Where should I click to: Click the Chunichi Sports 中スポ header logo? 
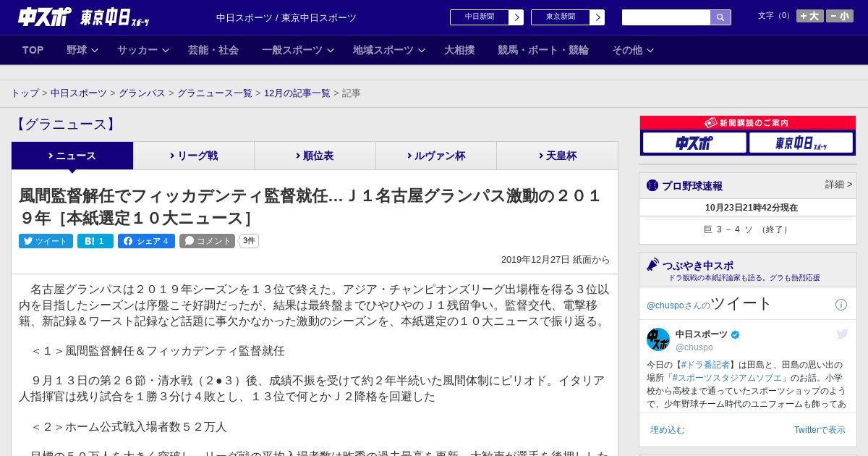click(x=45, y=17)
